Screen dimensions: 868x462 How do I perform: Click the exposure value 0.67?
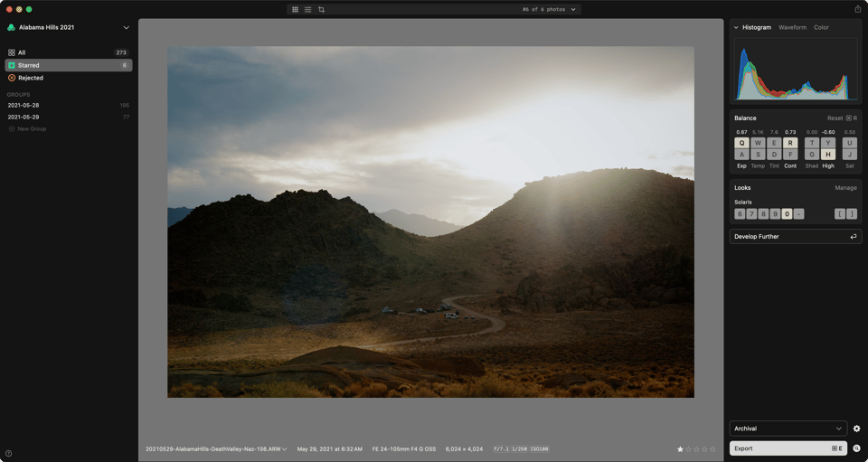[741, 132]
